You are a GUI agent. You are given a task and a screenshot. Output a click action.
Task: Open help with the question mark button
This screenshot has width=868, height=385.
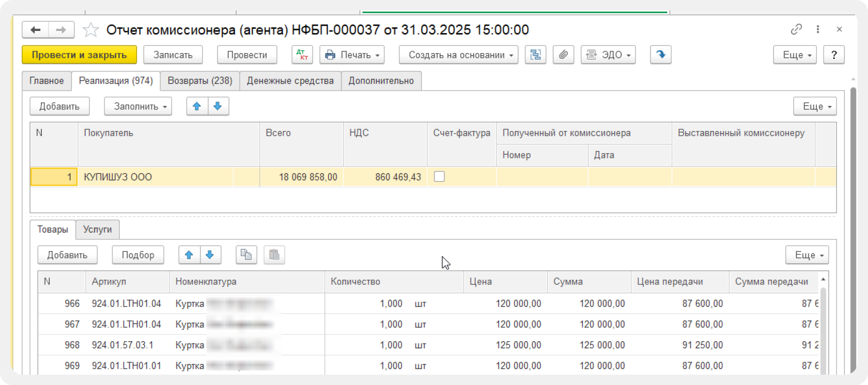(834, 55)
